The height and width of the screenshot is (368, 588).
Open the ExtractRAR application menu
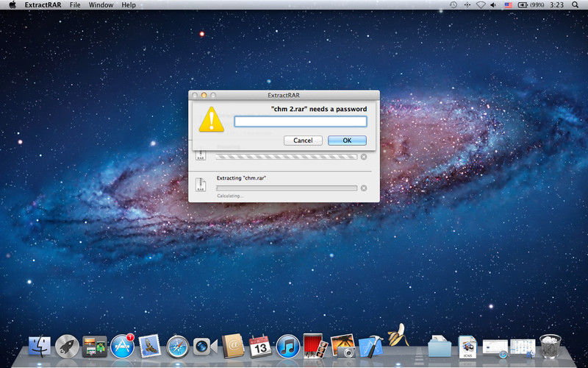43,5
